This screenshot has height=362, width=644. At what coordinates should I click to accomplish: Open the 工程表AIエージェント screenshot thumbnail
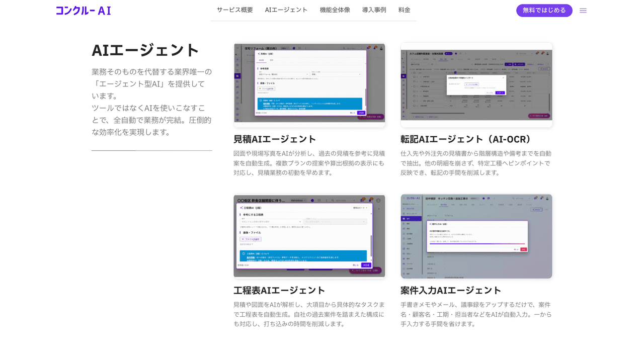click(309, 236)
